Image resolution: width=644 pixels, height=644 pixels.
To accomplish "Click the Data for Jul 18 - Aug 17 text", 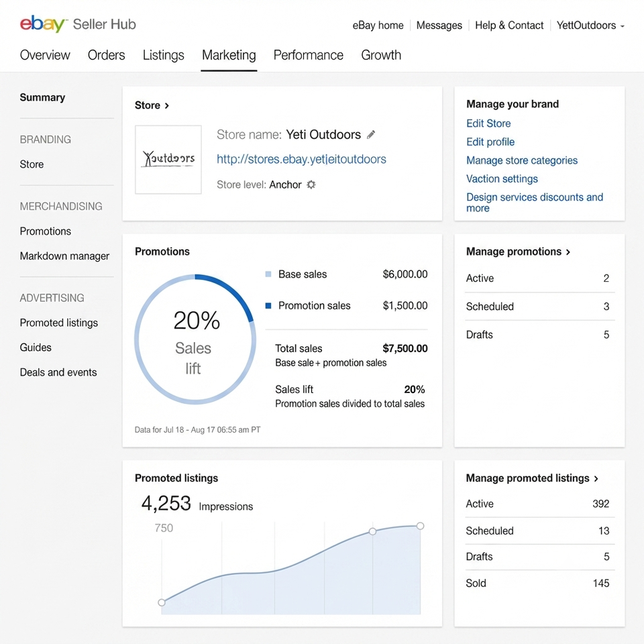I will click(x=197, y=429).
